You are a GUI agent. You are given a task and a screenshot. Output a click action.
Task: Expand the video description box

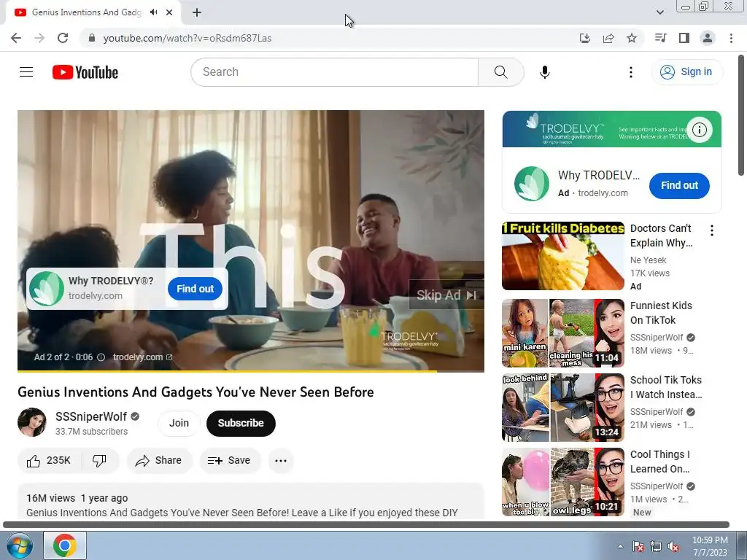pos(251,501)
